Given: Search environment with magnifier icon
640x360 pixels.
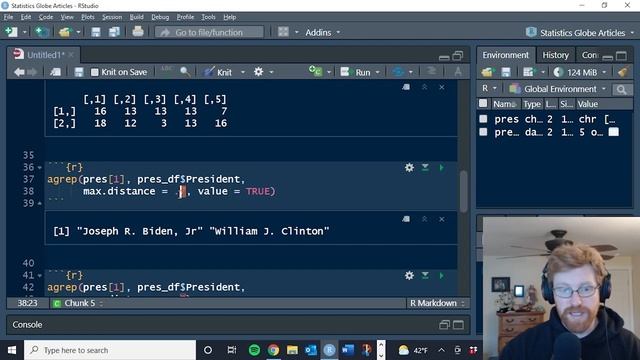Looking at the screenshot, I should tap(621, 89).
